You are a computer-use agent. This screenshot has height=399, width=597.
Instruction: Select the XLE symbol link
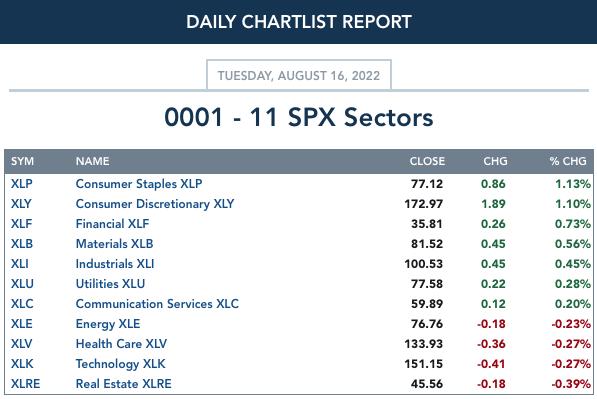click(22, 324)
